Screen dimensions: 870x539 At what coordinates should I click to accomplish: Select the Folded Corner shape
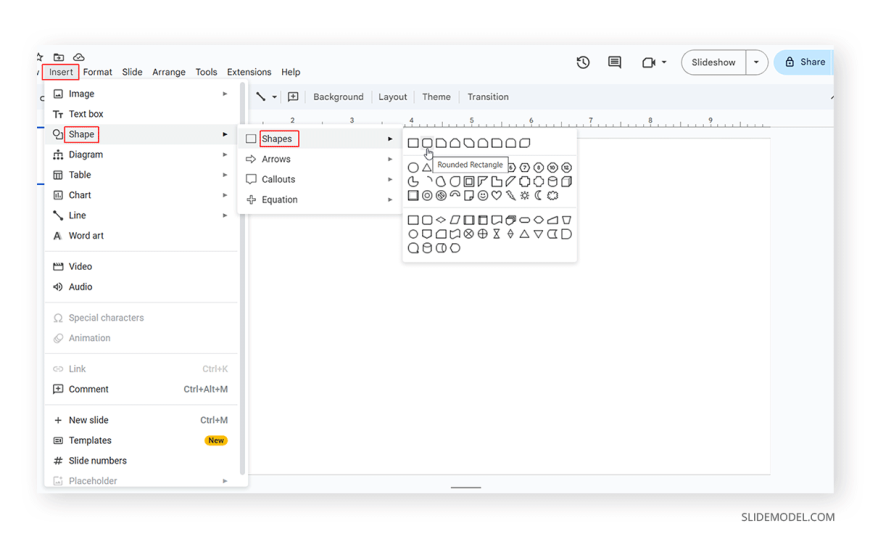click(x=469, y=195)
